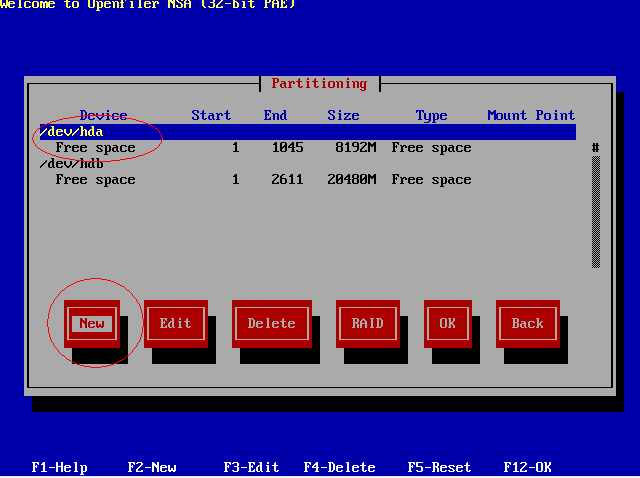Select the 8192M Free space row

click(308, 148)
